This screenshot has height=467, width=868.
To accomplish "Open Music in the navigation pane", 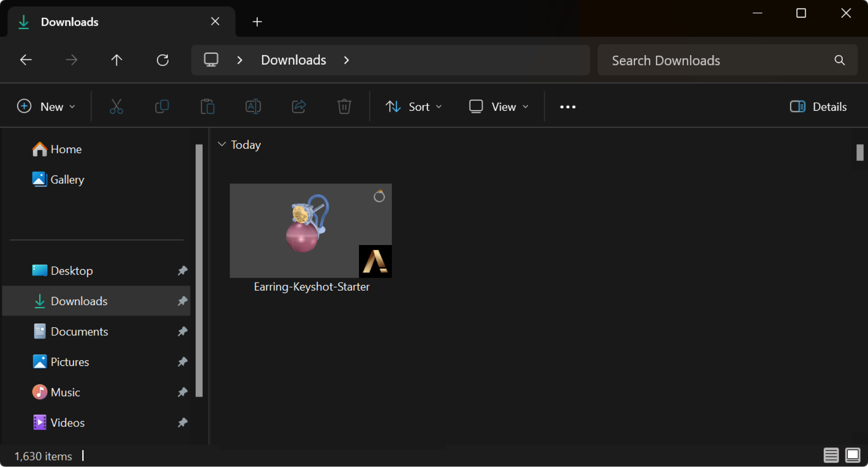I will (x=96, y=392).
